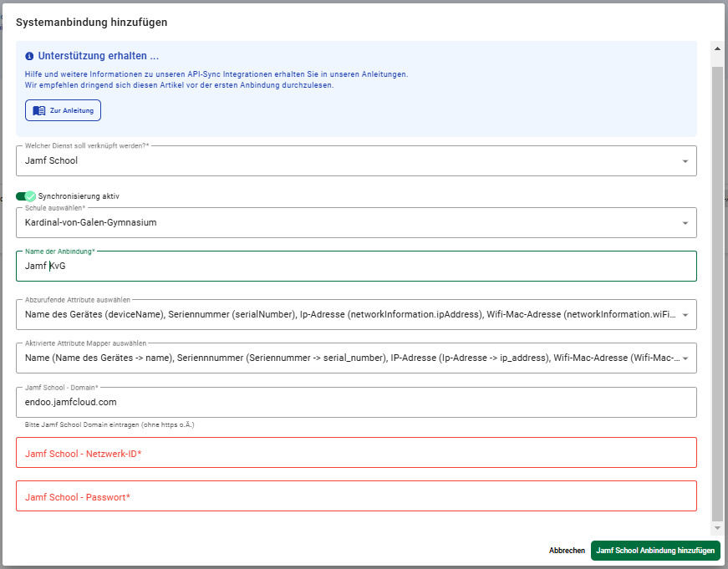Open the Schule auswählen dropdown
728x569 pixels.
pyautogui.click(x=356, y=223)
